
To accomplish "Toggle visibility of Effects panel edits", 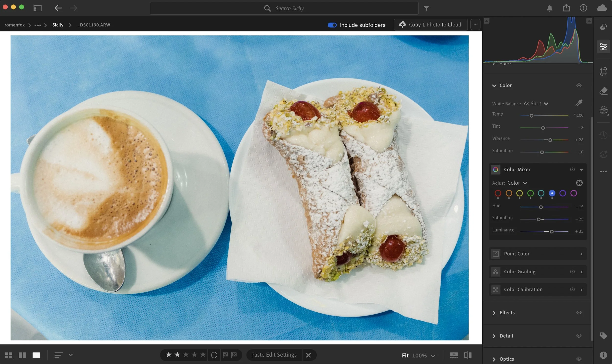I will click(x=579, y=313).
